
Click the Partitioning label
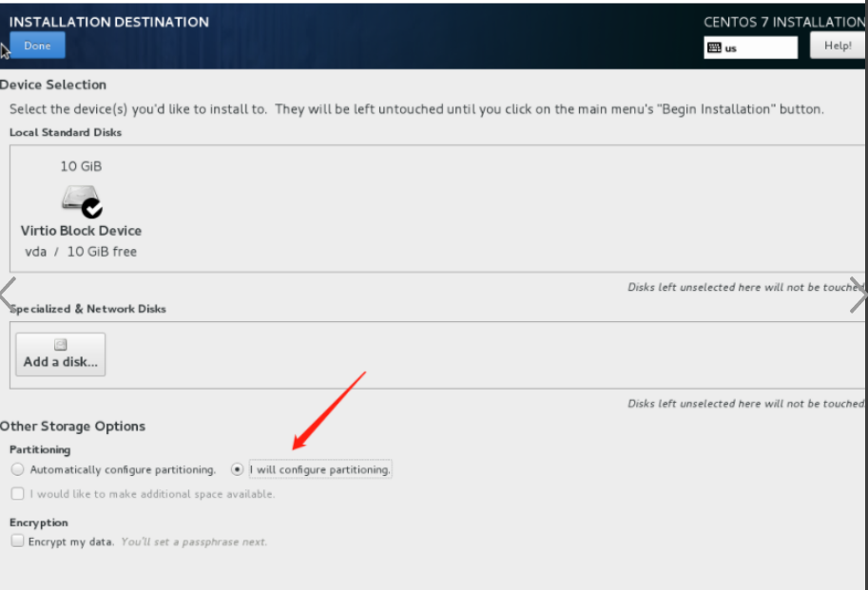(40, 449)
